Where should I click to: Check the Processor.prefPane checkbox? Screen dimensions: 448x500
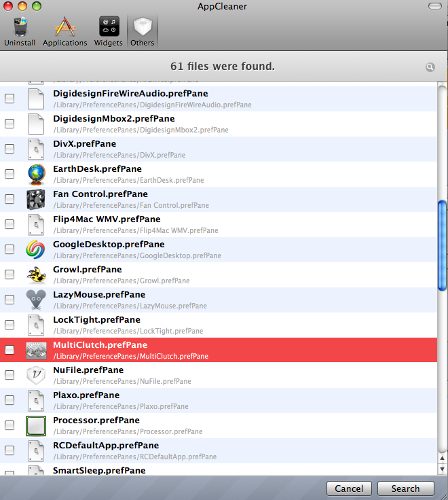click(x=10, y=425)
